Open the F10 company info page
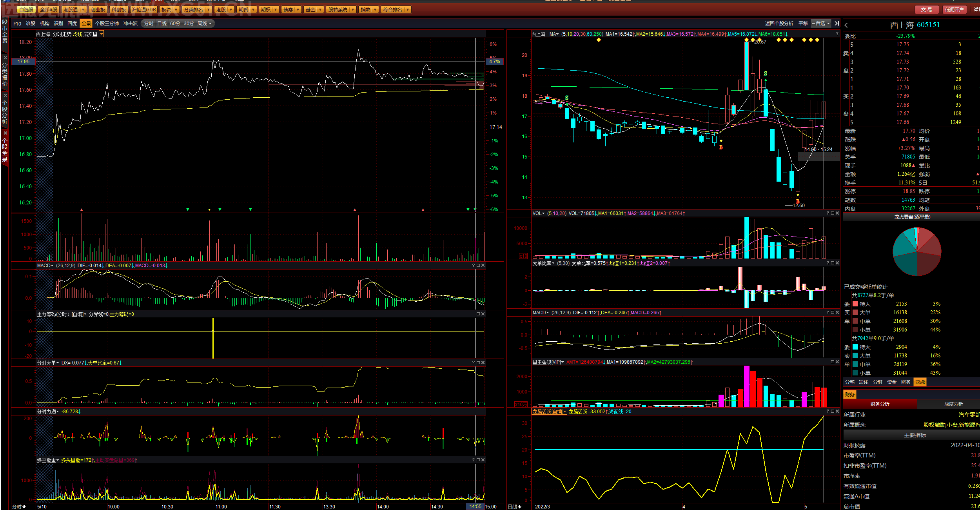Image resolution: width=980 pixels, height=510 pixels. pos(17,24)
